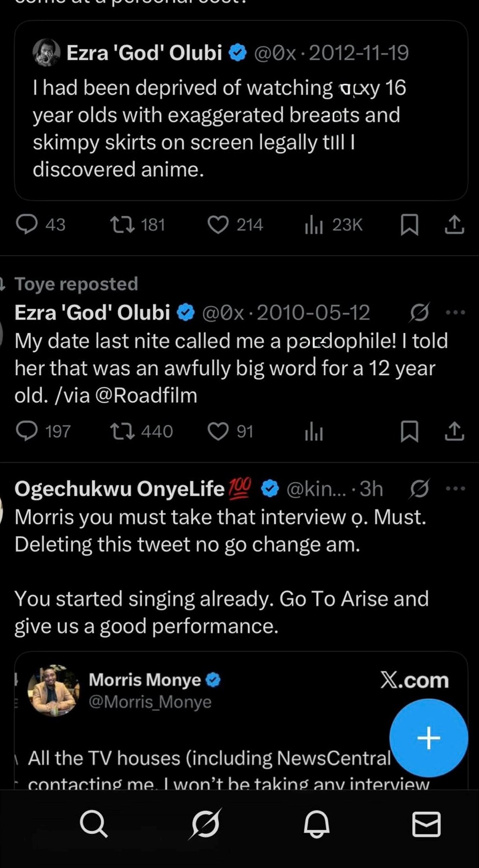Open Messages envelope in bottom bar
This screenshot has height=868, width=479.
pyautogui.click(x=426, y=824)
